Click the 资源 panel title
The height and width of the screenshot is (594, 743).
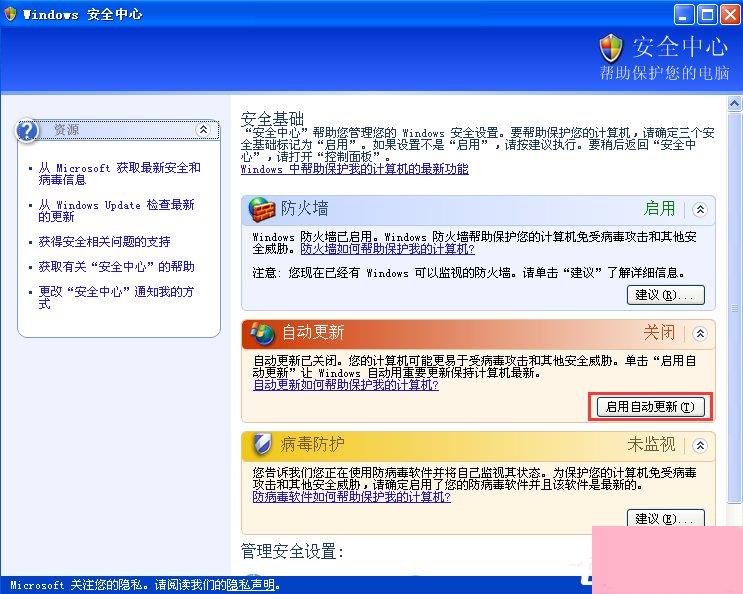pyautogui.click(x=66, y=129)
